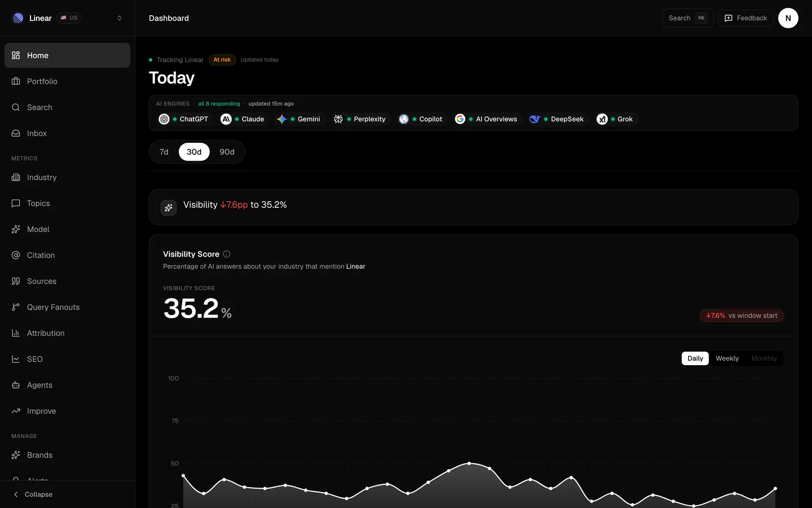Click the Google AI Overviews icon
The image size is (812, 508).
[460, 119]
